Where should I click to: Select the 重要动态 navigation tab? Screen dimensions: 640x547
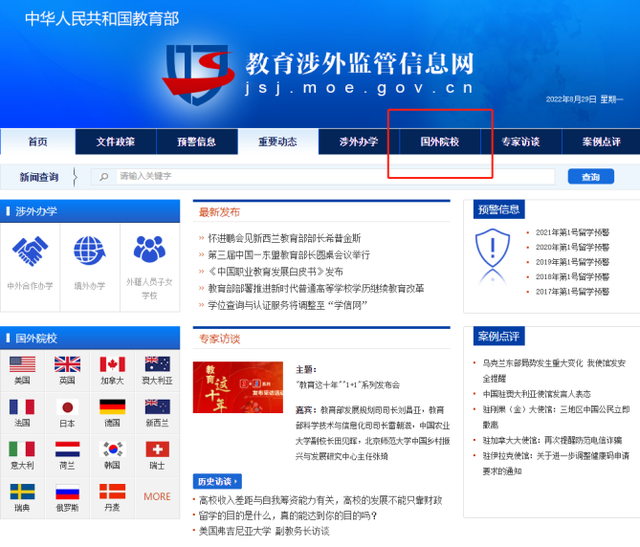click(x=278, y=142)
